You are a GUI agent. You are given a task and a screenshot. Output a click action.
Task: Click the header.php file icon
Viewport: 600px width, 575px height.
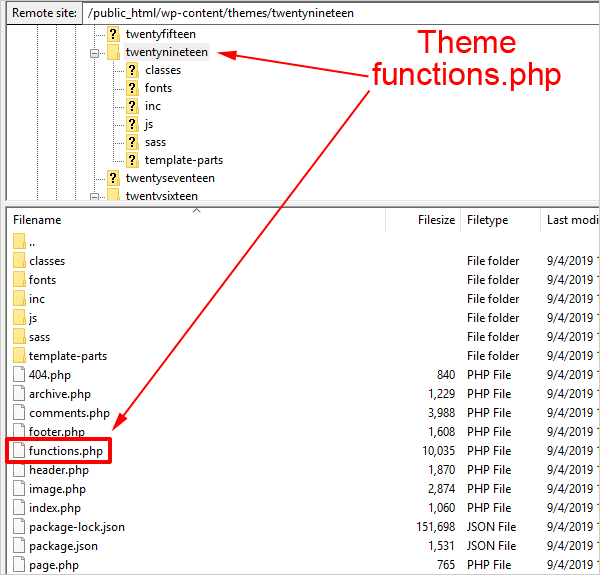(x=19, y=470)
